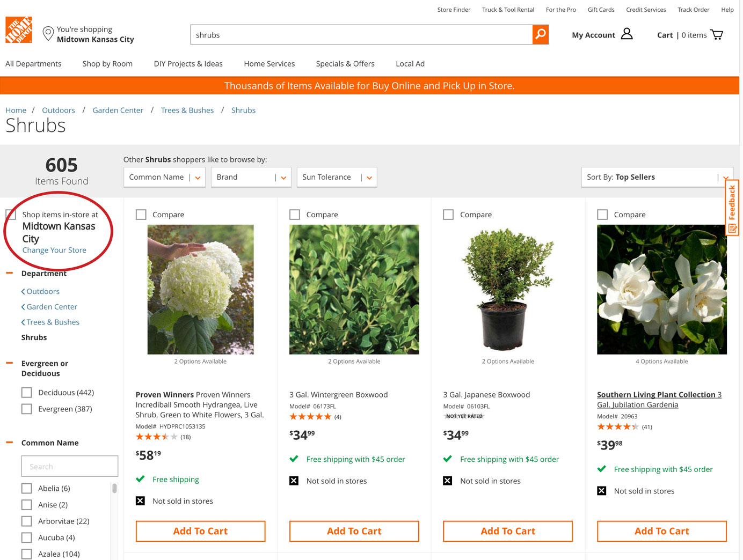Viewport: 743px width, 560px height.
Task: Go back to Outdoors department
Action: click(41, 291)
